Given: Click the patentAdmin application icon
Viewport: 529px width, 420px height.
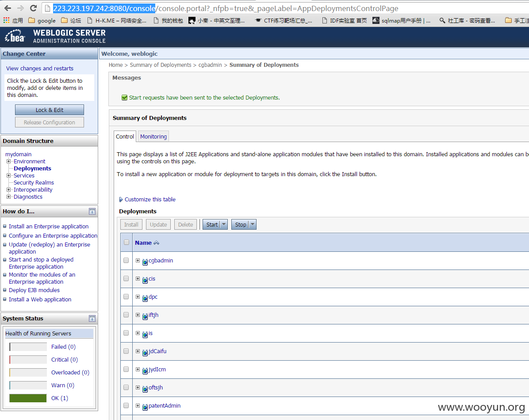Looking at the screenshot, I should point(145,407).
